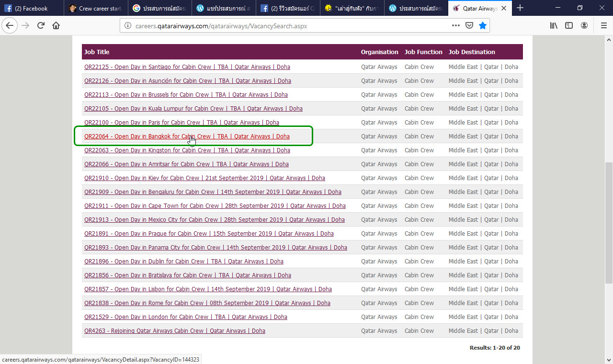Restore down the Firefox window
The width and height of the screenshot is (613, 364).
click(580, 8)
